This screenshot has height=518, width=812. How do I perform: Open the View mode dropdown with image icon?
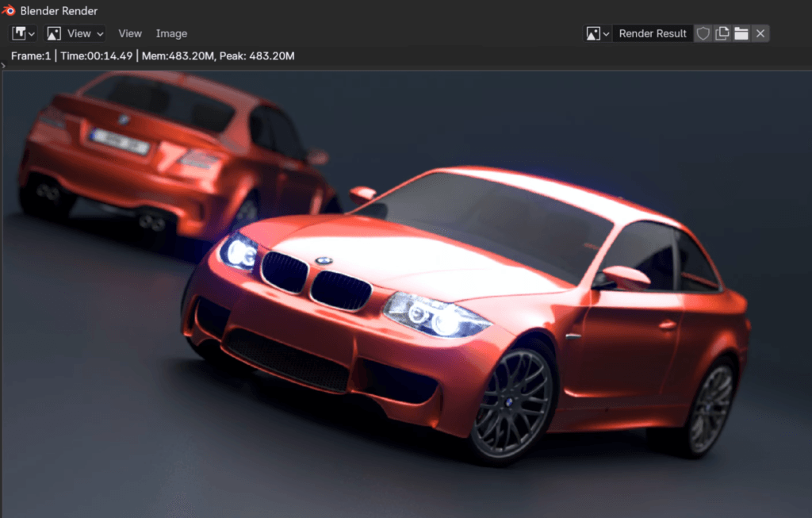(x=75, y=33)
